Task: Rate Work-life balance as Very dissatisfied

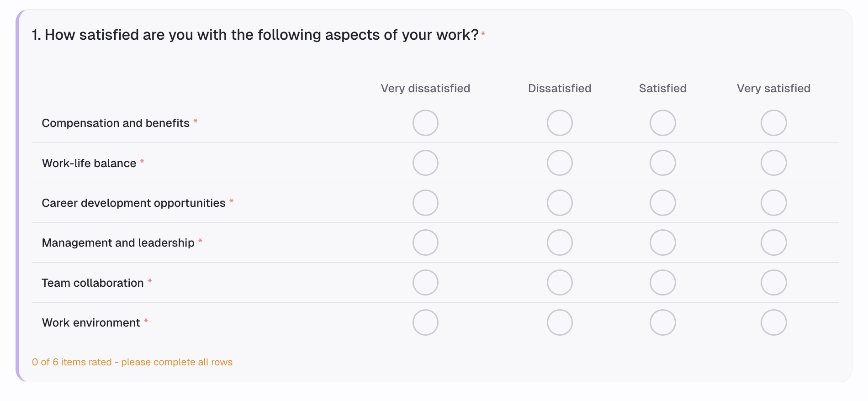Action: coord(425,163)
